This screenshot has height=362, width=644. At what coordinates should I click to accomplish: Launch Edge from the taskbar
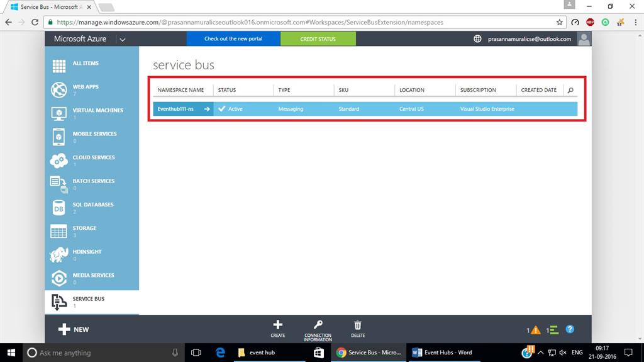tap(221, 353)
